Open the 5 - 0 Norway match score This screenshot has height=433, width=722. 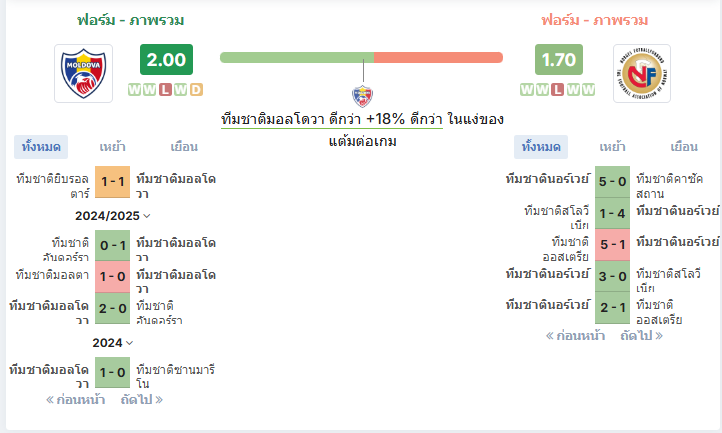click(612, 181)
